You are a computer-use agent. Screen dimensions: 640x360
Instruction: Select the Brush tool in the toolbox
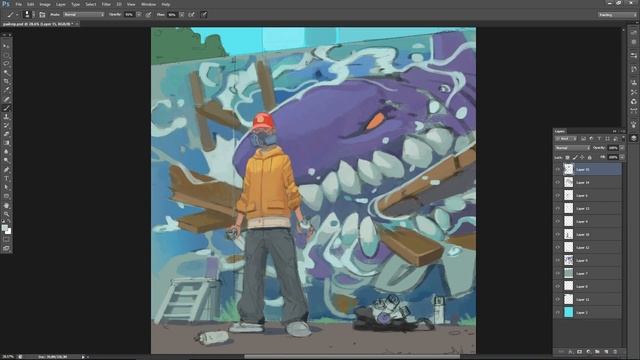(6, 108)
